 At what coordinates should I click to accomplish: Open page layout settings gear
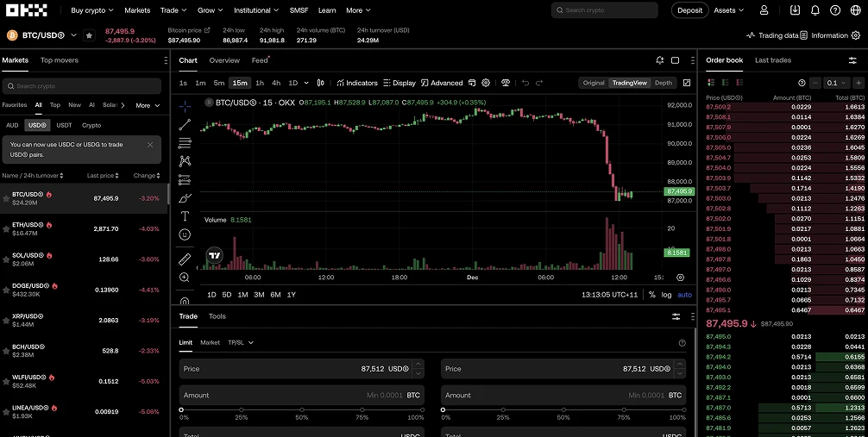[856, 35]
